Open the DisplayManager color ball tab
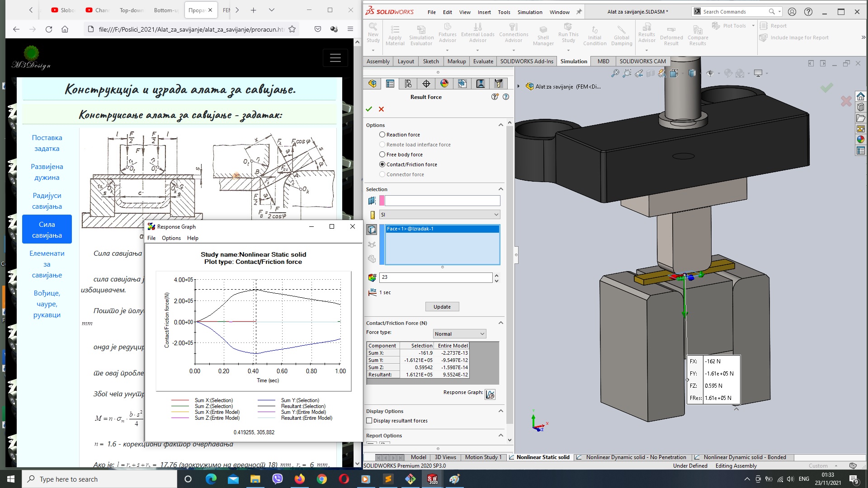Screen dimensions: 868x488 tap(444, 84)
